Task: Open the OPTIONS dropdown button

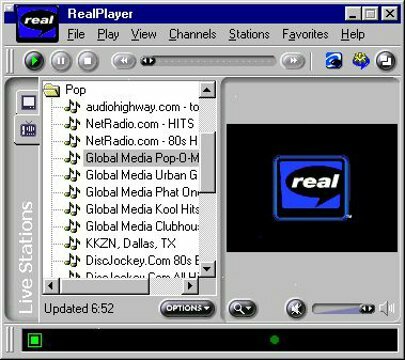Action: pyautogui.click(x=187, y=308)
